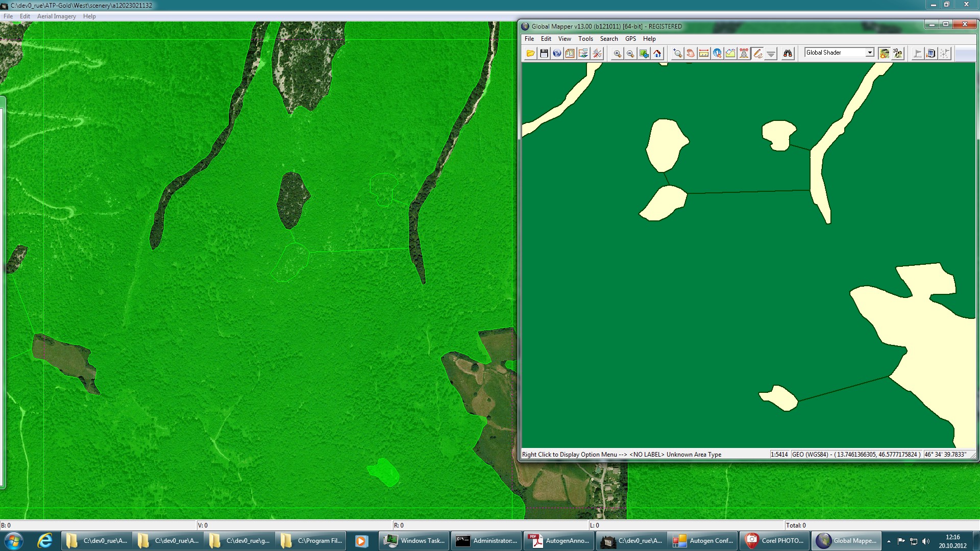The image size is (980, 551).
Task: Click the Home full view icon
Action: tap(657, 54)
